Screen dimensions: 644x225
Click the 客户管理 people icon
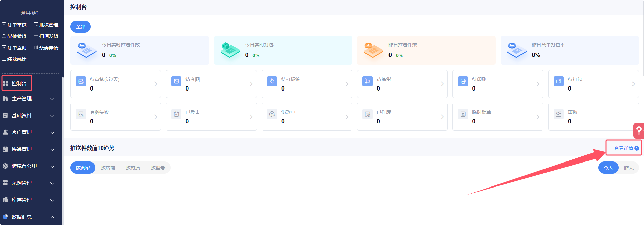coord(5,132)
